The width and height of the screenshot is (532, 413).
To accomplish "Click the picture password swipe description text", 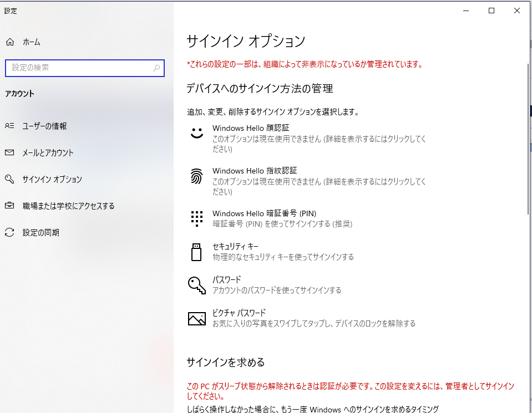I will [x=314, y=324].
